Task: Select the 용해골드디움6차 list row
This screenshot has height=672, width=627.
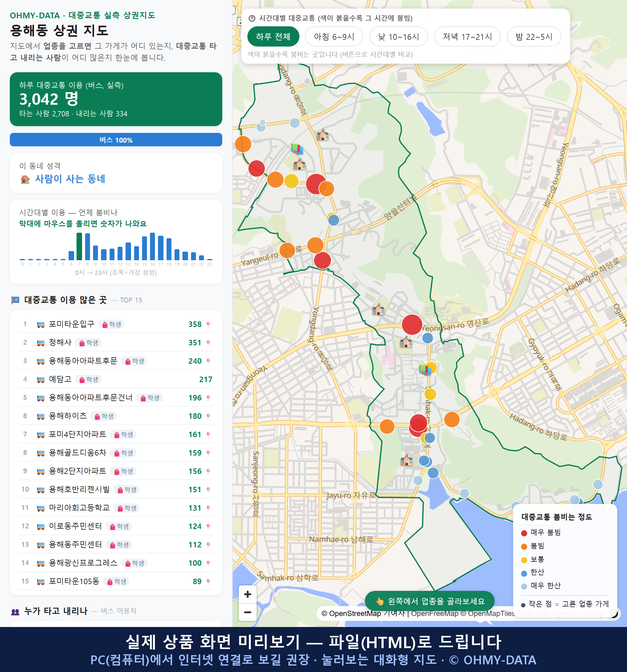Action: point(116,453)
